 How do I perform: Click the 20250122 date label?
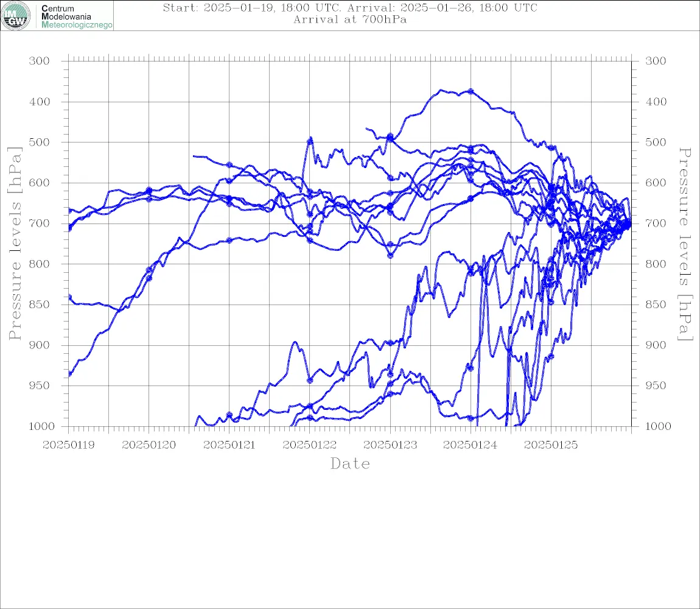(x=310, y=445)
